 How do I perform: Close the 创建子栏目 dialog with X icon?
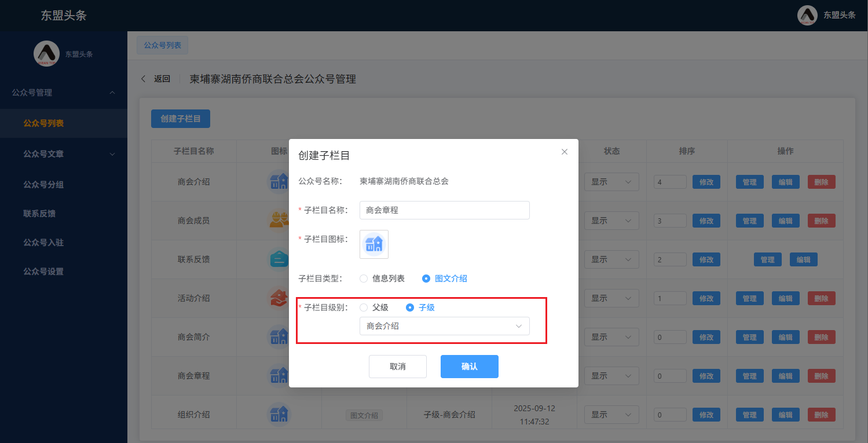tap(565, 152)
